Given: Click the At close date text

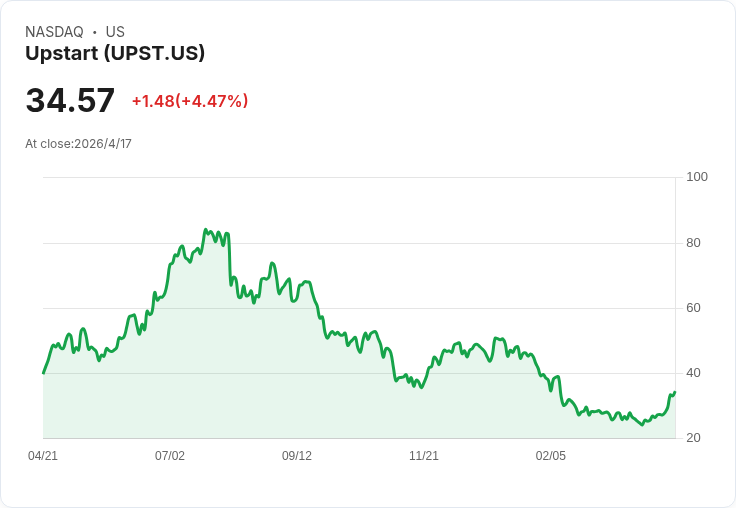Looking at the screenshot, I should [78, 144].
